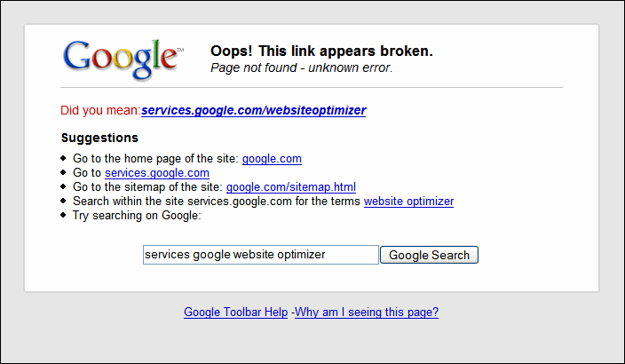Go to the google.com home page link

point(272,159)
